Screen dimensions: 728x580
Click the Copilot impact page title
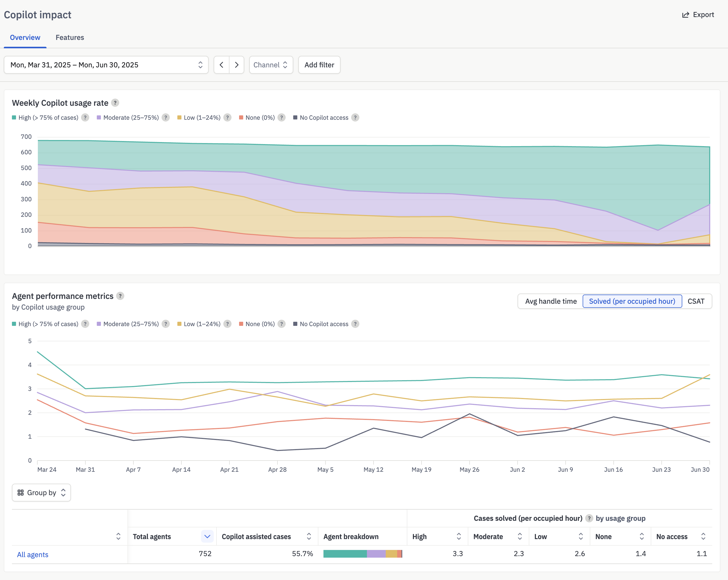(38, 15)
